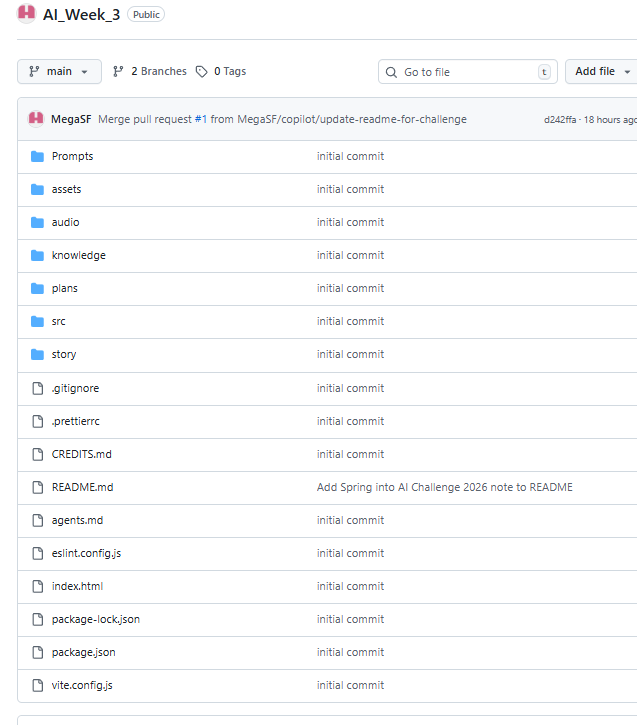Click the merge pull request commit message
Viewport: 637px width, 725px height.
pos(282,119)
